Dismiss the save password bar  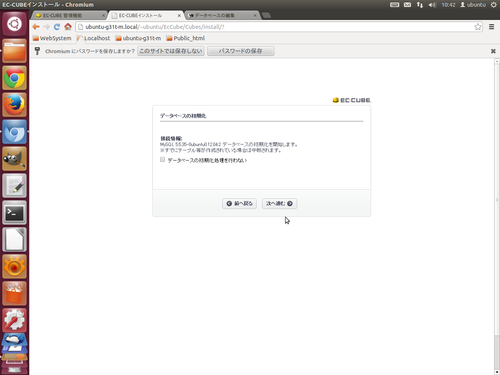493,51
